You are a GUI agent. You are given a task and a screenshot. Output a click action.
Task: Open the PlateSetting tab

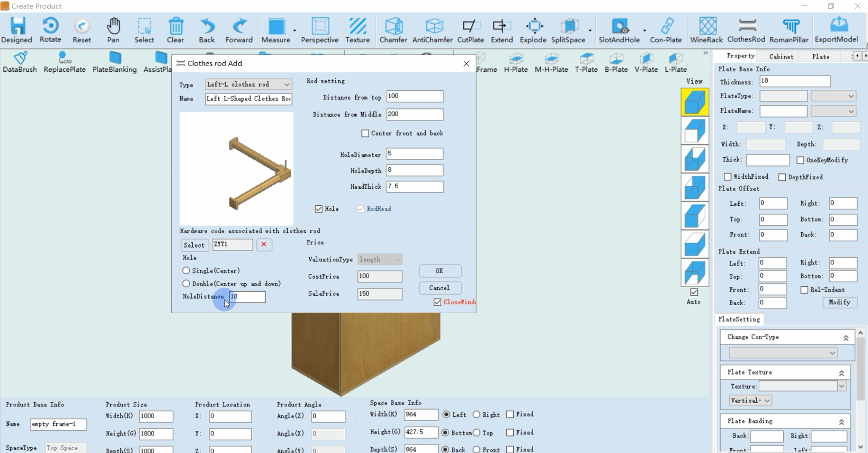[x=739, y=319]
